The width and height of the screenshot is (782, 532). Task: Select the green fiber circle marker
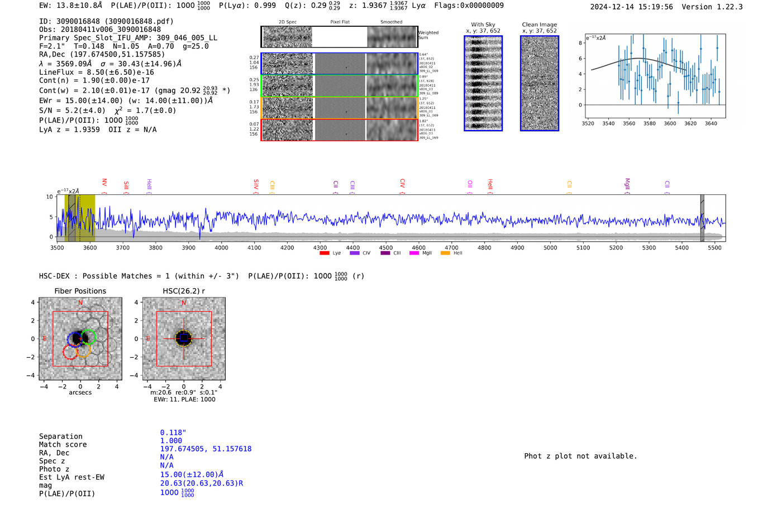click(89, 337)
